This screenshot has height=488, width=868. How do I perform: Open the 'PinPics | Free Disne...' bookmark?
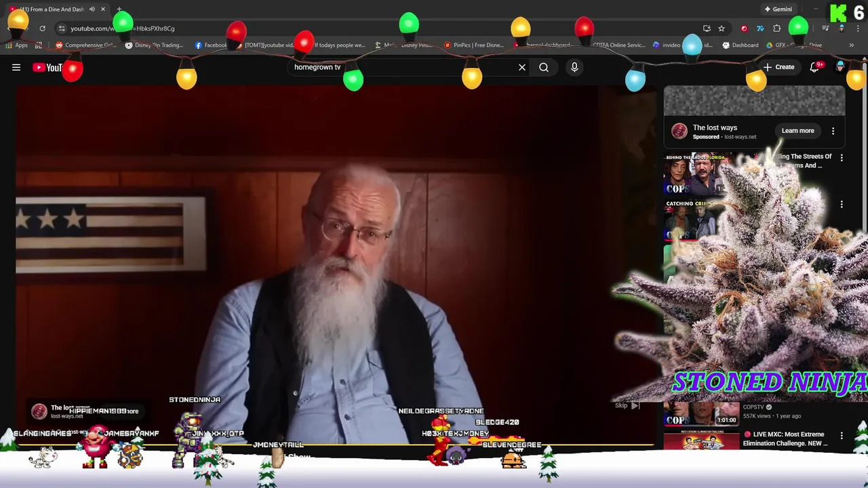pyautogui.click(x=473, y=45)
